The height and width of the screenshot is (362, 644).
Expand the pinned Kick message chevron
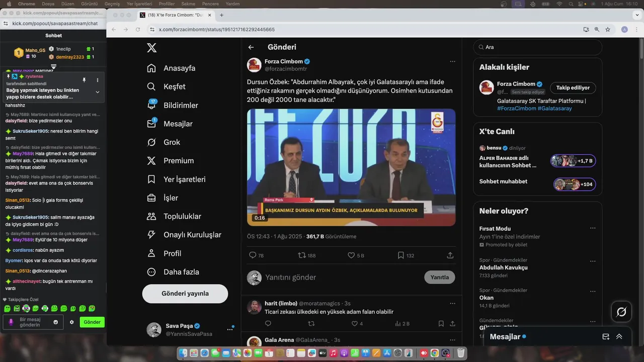[x=98, y=92]
